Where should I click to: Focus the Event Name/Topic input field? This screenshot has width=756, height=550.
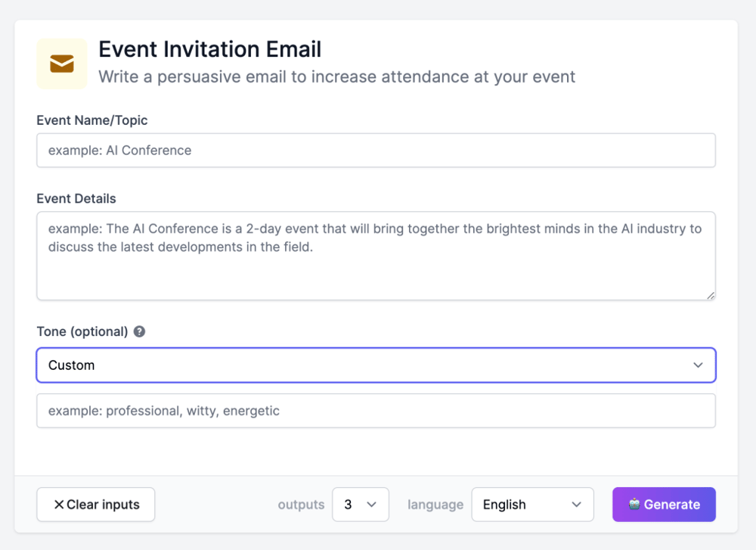coord(376,151)
